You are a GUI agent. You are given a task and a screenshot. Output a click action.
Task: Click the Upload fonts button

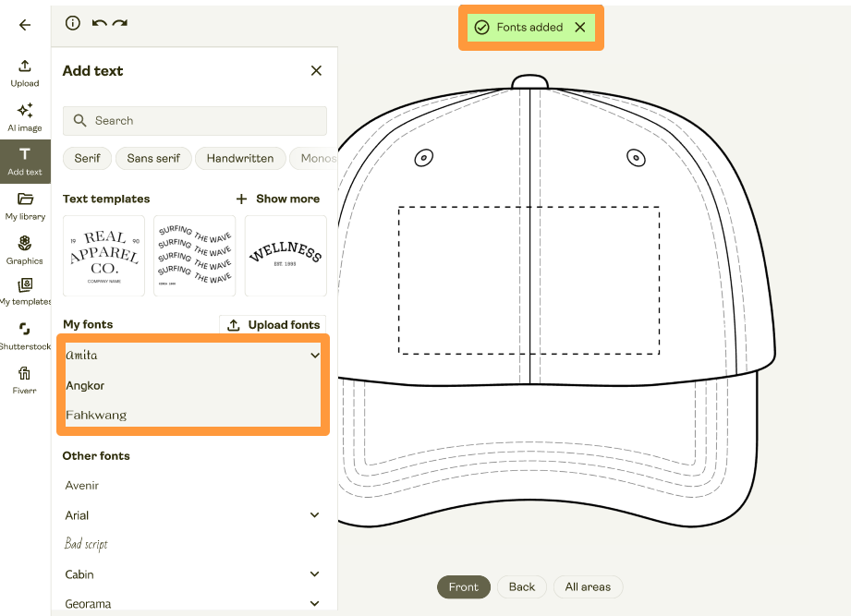click(x=273, y=324)
